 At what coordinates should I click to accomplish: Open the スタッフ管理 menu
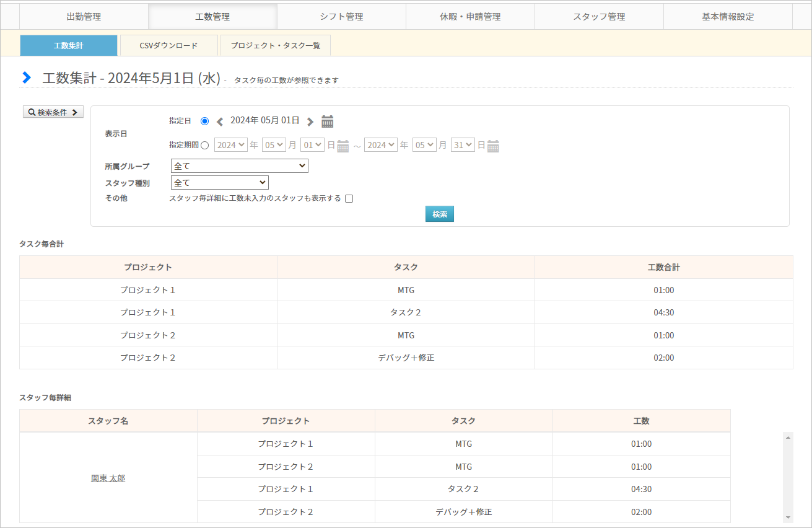point(599,17)
